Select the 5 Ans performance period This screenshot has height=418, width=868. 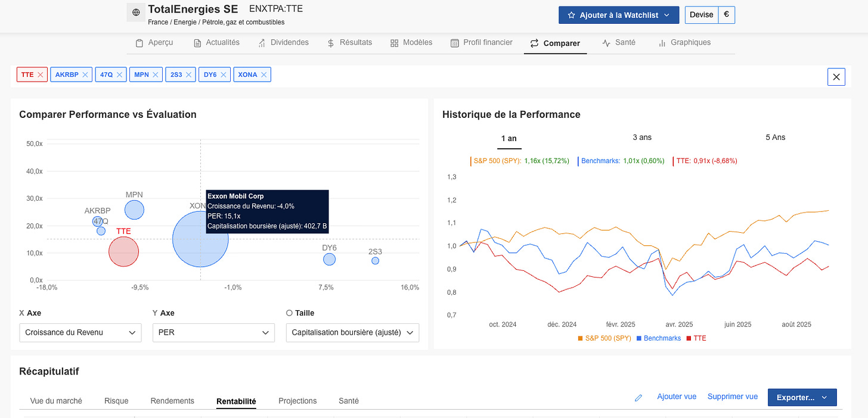coord(776,138)
